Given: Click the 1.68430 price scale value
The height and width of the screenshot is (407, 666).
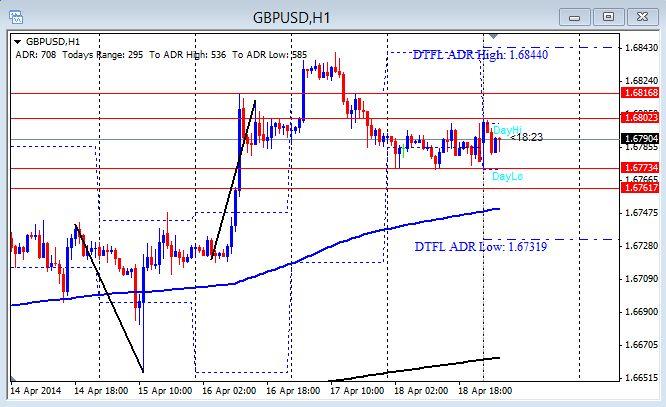Looking at the screenshot, I should (x=642, y=48).
